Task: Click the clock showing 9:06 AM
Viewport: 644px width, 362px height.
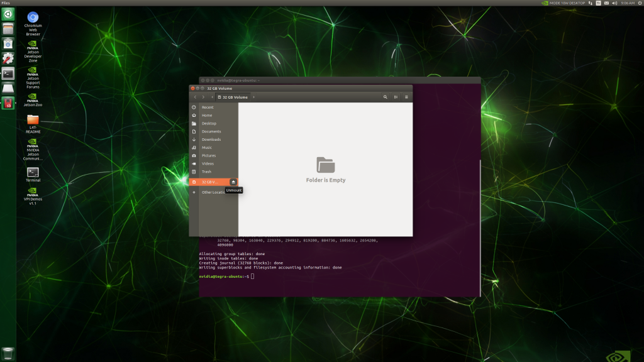Action: pos(628,3)
